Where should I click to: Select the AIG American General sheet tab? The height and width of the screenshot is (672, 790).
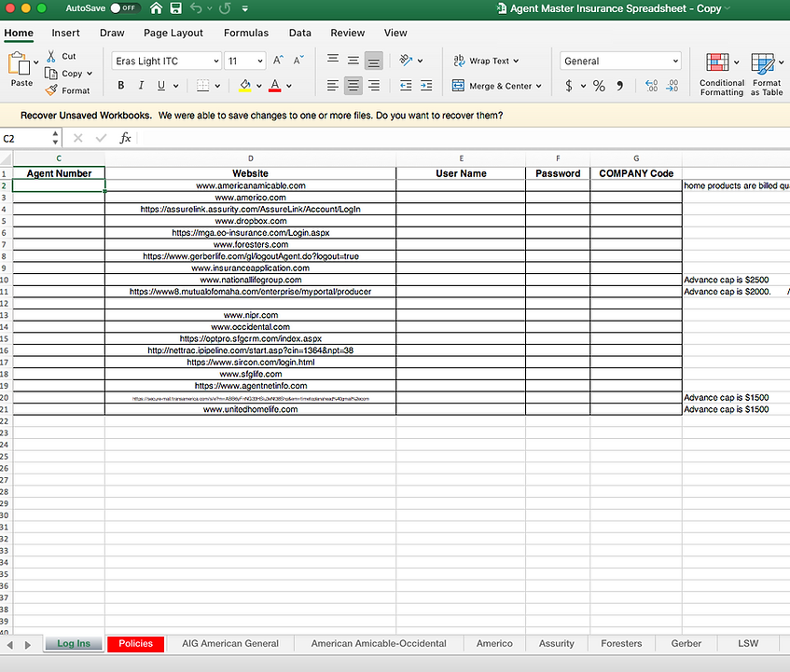click(x=230, y=643)
